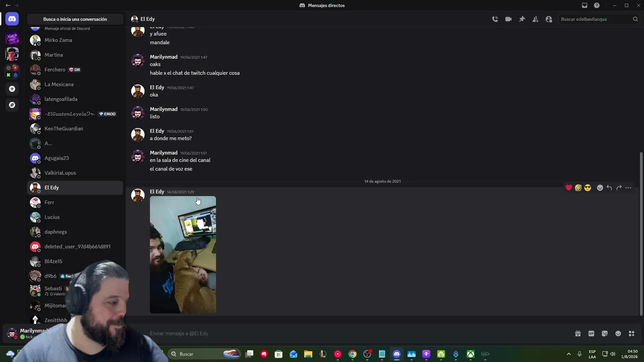644x362 pixels.
Task: Click message text 'a donde me meto?'
Action: point(171,138)
